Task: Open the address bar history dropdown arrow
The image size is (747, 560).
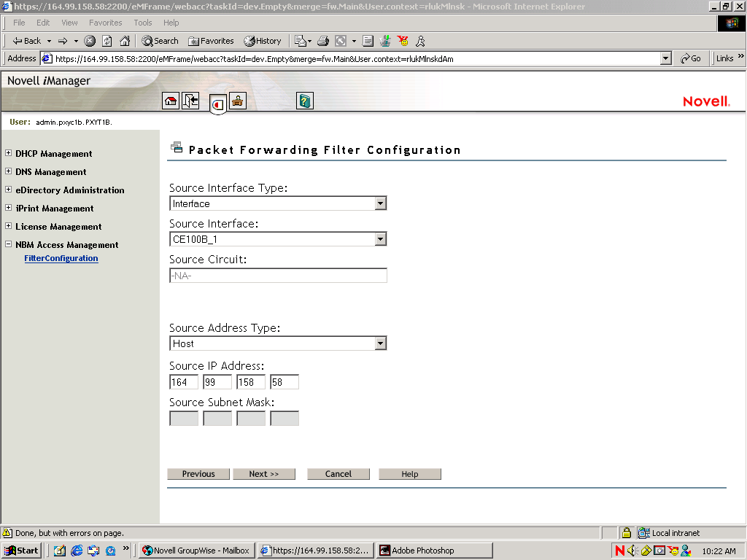Action: click(x=665, y=58)
